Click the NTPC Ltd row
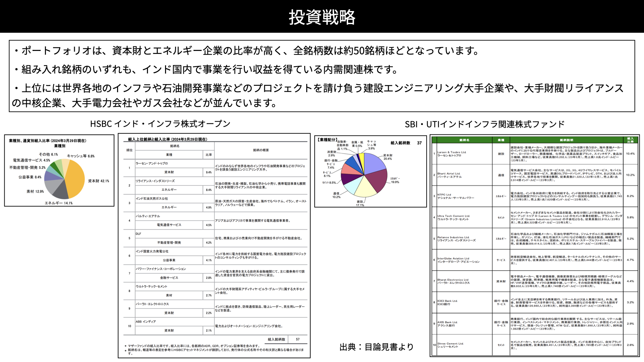This screenshot has height=362, width=644. [x=535, y=196]
